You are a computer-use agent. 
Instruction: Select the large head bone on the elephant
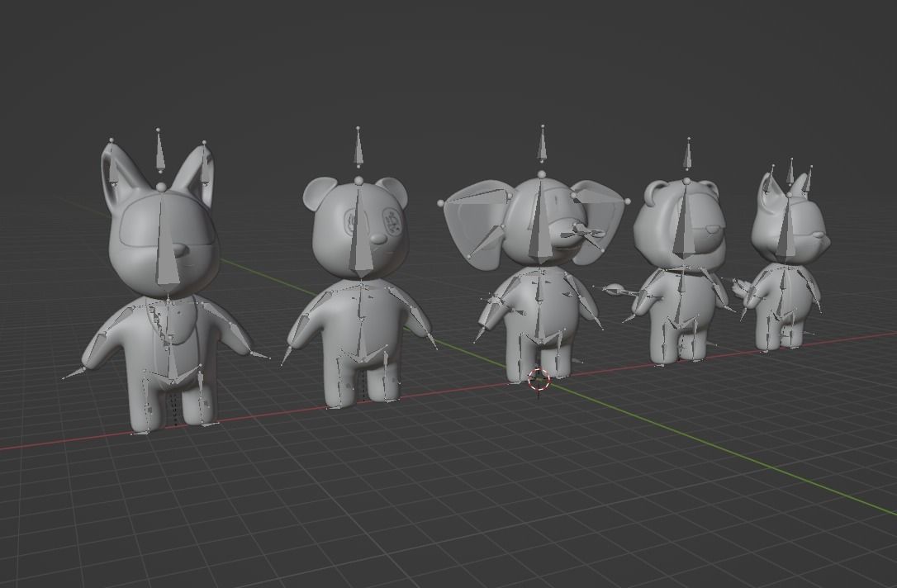click(x=539, y=220)
